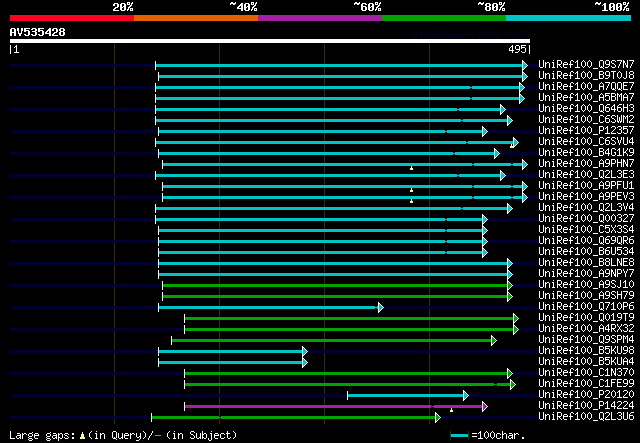Click the cyan ~100% legend segment
Screen dimensions: 640x443
pyautogui.click(x=568, y=18)
